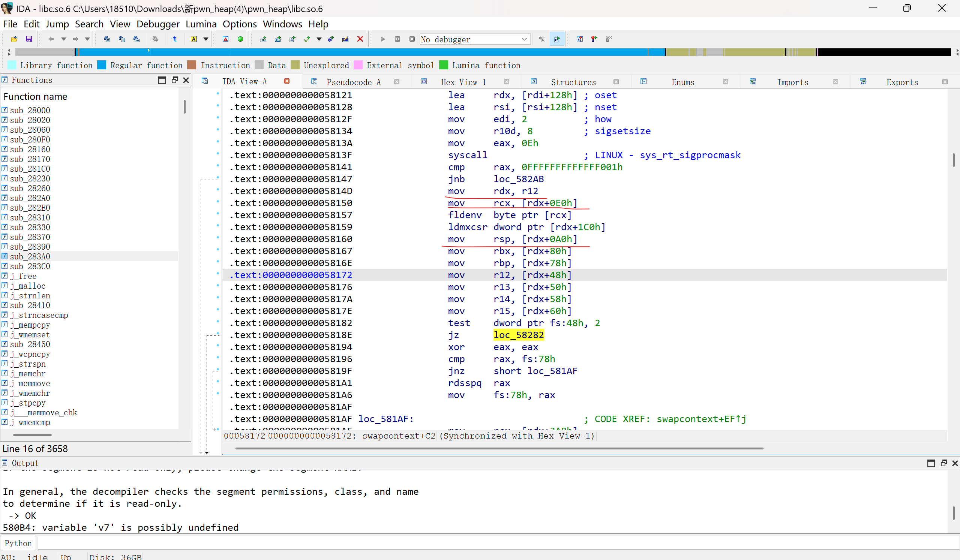Click the yellow 'A' icon
This screenshot has width=960, height=560.
194,39
